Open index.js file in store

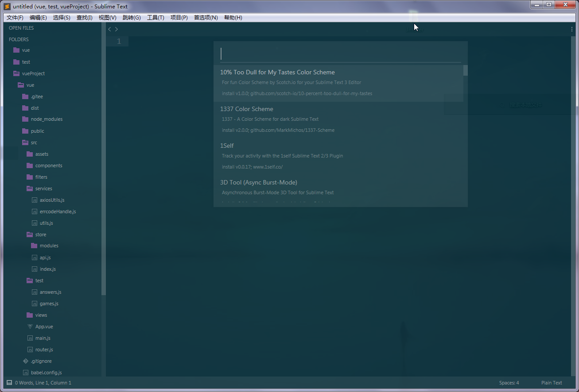pos(48,269)
